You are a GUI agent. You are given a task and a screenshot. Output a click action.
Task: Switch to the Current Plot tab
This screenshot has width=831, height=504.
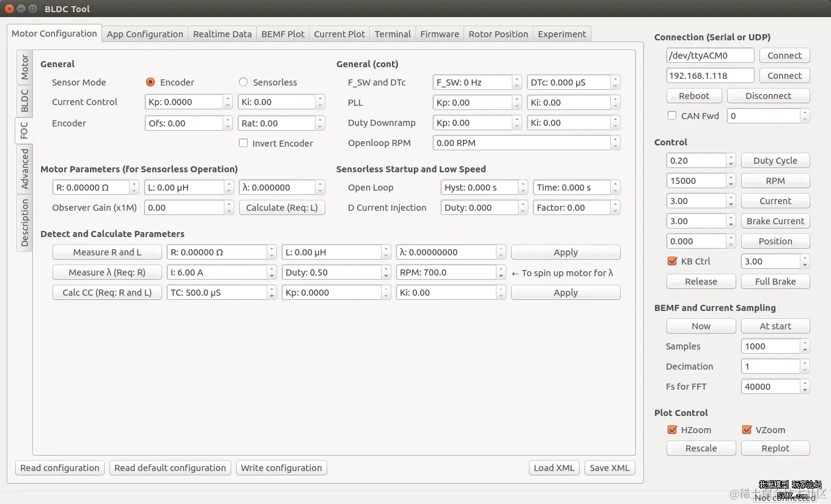pos(339,34)
